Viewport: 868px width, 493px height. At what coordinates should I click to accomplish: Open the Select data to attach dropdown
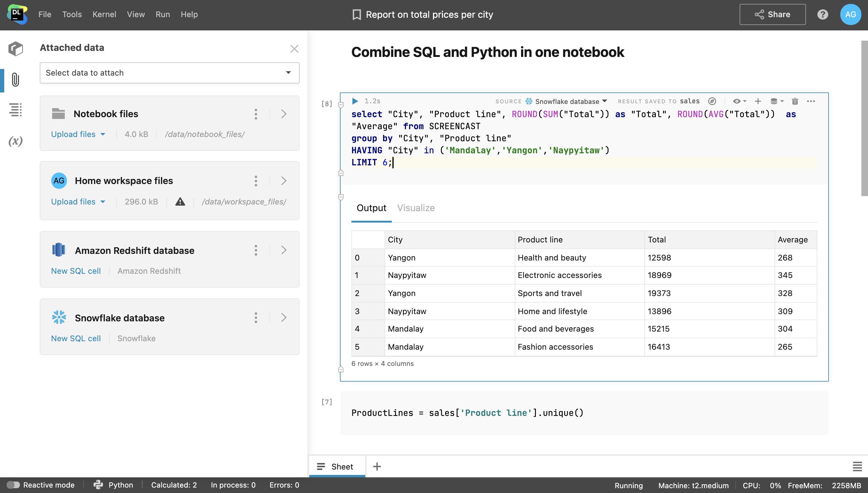169,73
